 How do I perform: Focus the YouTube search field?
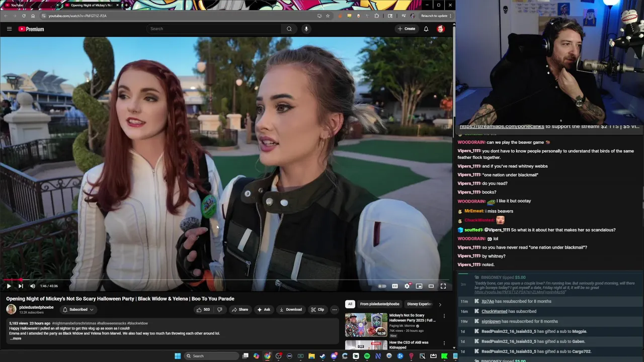pos(214,29)
